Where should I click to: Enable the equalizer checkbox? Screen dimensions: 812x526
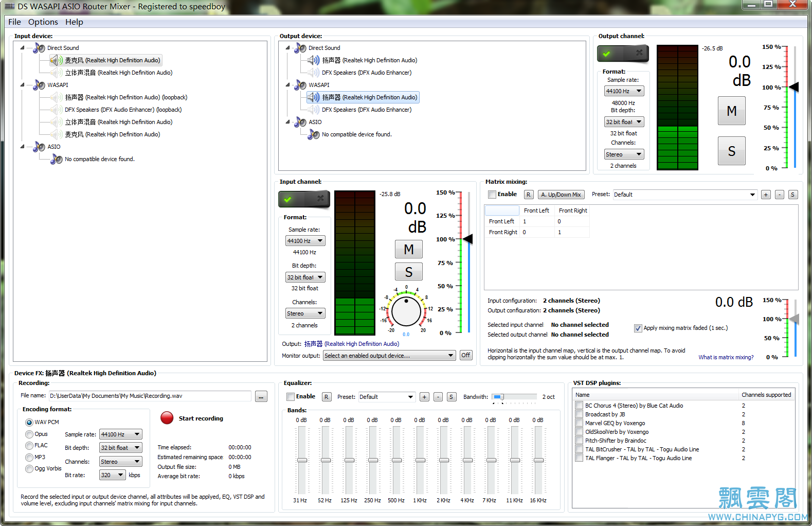(291, 397)
